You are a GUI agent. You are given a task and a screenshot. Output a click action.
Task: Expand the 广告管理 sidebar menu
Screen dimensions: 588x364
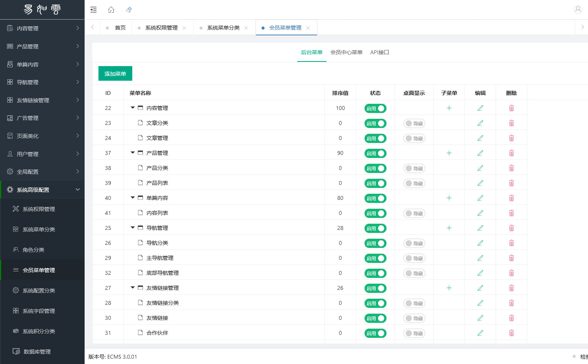[x=42, y=118]
